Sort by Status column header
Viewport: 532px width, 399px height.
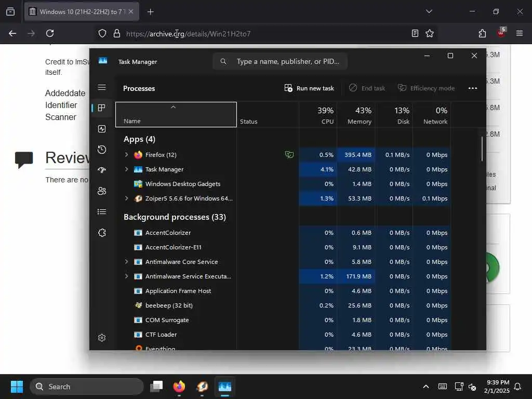pyautogui.click(x=268, y=115)
